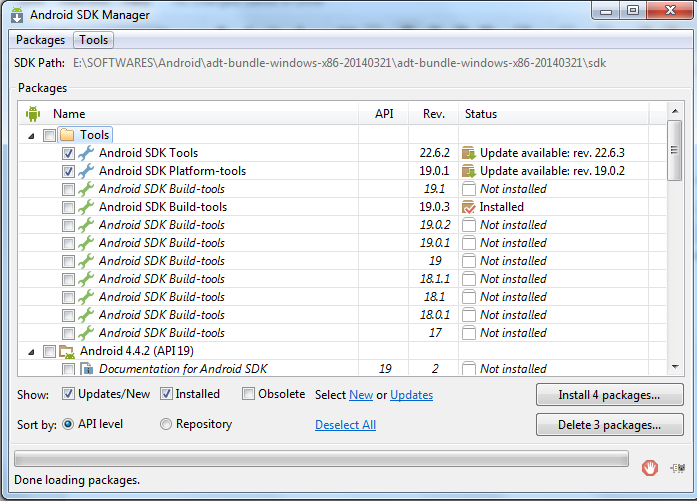Click the package list scrollbar thumb
697x501 pixels.
[674, 150]
